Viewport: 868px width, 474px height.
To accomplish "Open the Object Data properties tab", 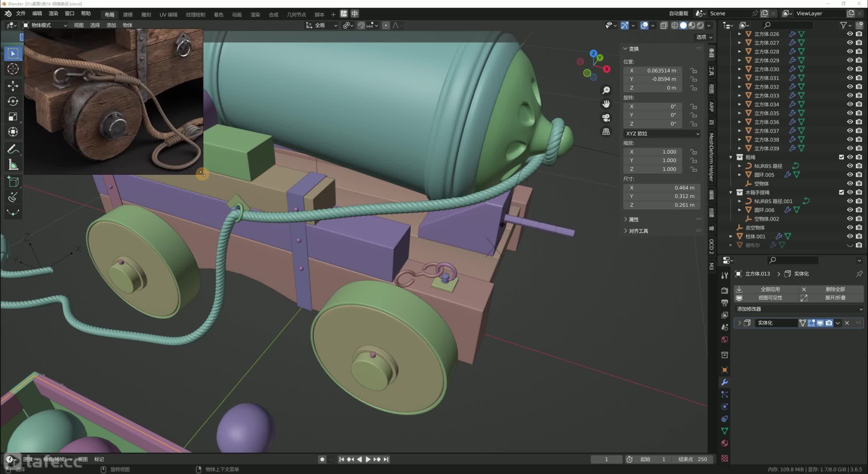I will [x=725, y=431].
